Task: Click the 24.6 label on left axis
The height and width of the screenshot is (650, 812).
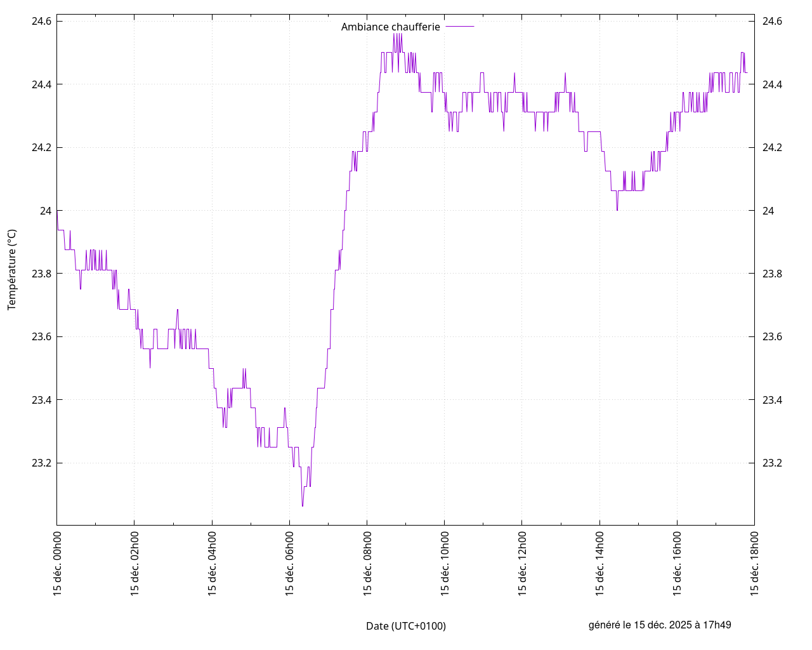Action: [x=41, y=22]
